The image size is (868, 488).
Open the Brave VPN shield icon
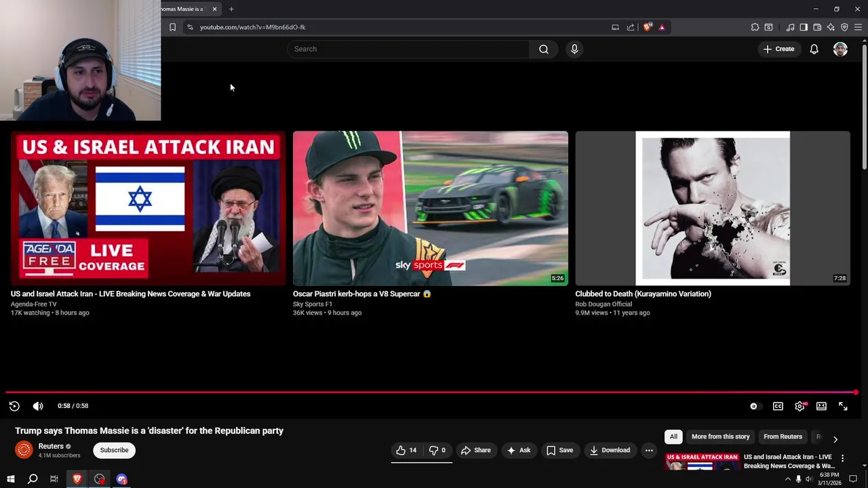(844, 27)
